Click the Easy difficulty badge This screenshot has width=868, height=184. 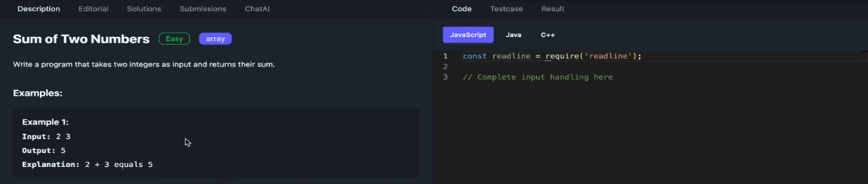[x=174, y=39]
